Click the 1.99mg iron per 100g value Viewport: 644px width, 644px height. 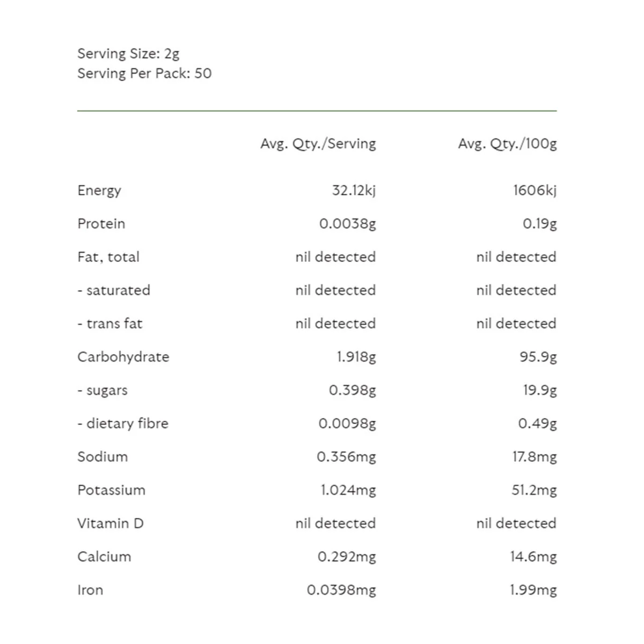point(533,590)
